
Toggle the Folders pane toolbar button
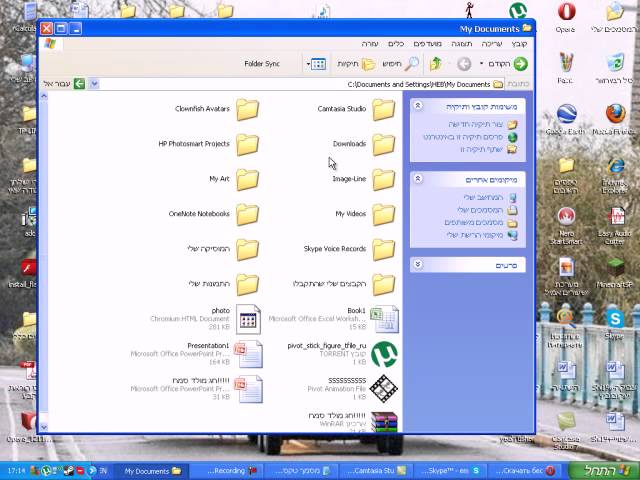click(x=367, y=64)
